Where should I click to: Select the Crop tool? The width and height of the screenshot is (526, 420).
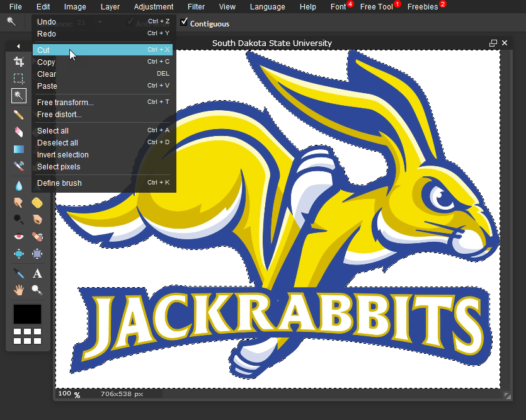[x=19, y=62]
